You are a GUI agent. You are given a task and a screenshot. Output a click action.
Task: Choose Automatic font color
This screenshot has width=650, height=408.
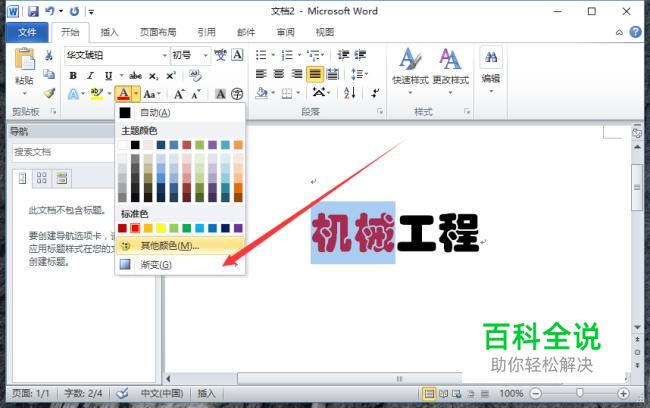[180, 112]
